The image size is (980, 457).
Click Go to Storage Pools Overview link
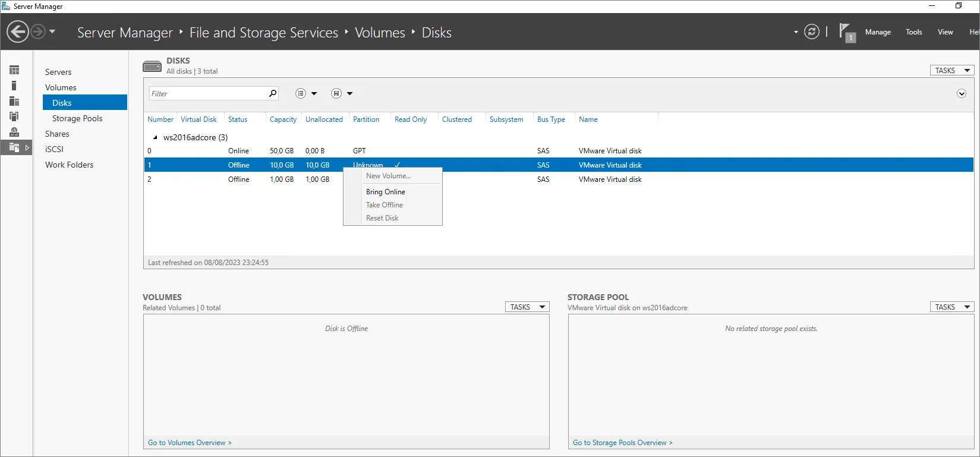(622, 443)
